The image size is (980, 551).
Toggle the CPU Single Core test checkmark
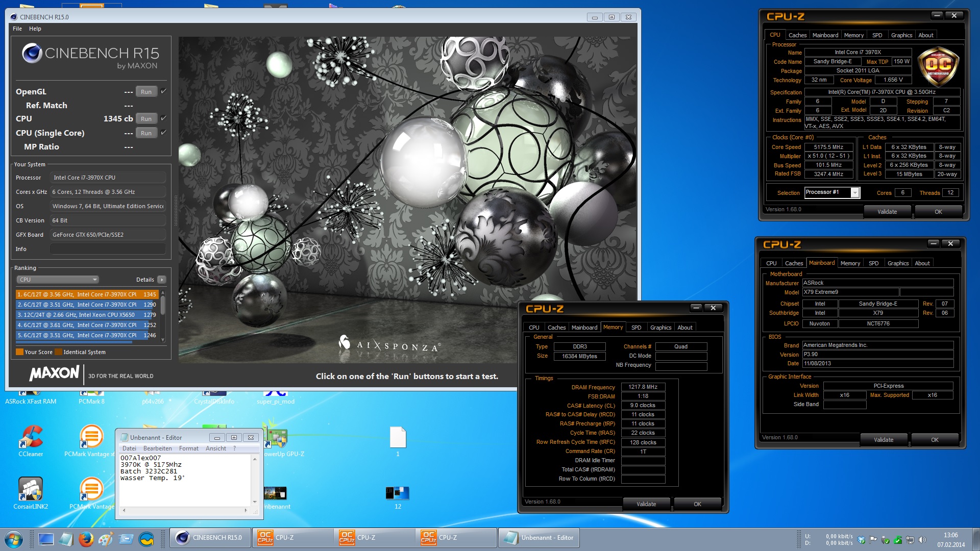coord(163,133)
